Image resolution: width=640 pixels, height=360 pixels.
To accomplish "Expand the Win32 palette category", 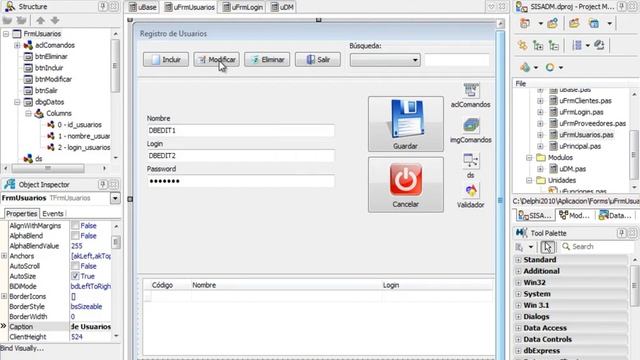I will [518, 283].
